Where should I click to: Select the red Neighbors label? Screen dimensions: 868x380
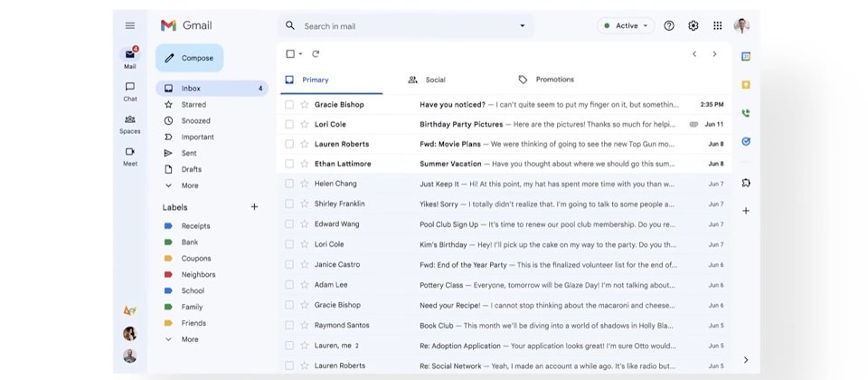(x=198, y=274)
